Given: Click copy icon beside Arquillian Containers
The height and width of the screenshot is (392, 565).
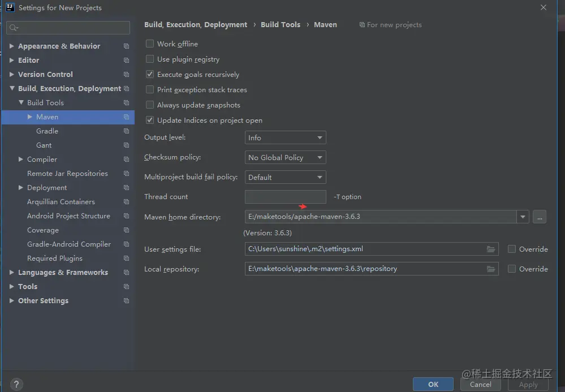Looking at the screenshot, I should [126, 202].
